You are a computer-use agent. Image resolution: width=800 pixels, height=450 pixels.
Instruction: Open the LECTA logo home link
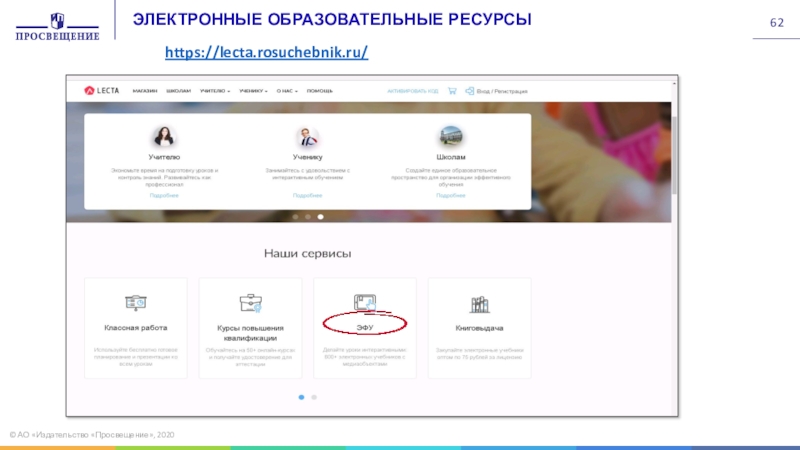102,90
